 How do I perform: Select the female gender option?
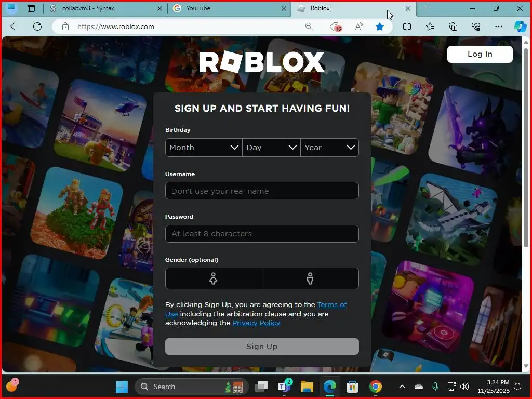click(214, 278)
